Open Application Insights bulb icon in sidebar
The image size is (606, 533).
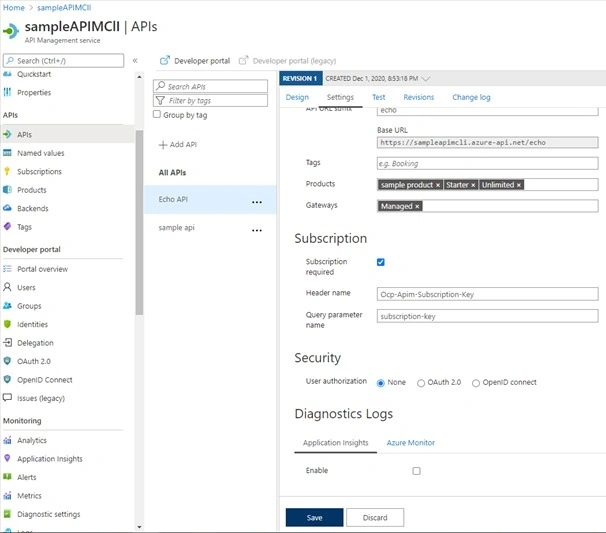(7, 458)
